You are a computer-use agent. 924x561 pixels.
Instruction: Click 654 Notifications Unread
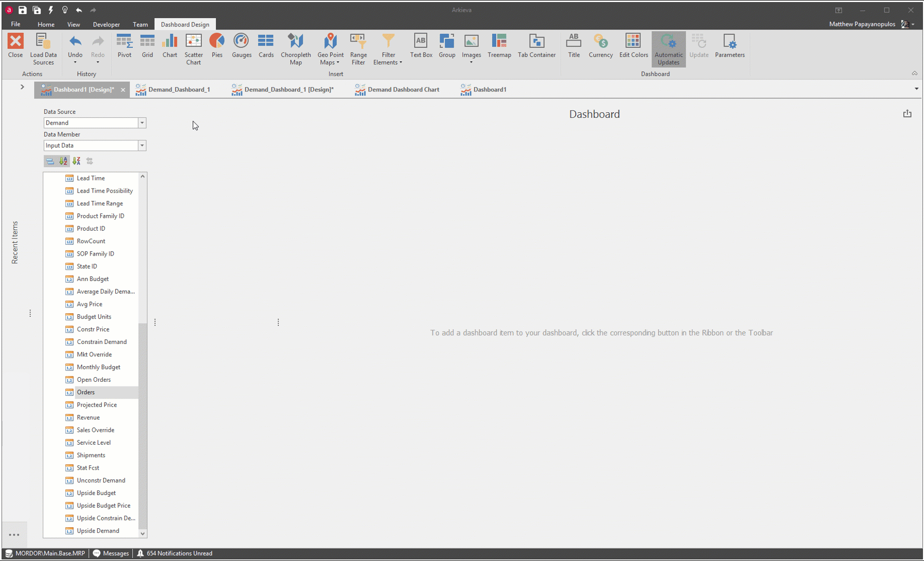(174, 553)
